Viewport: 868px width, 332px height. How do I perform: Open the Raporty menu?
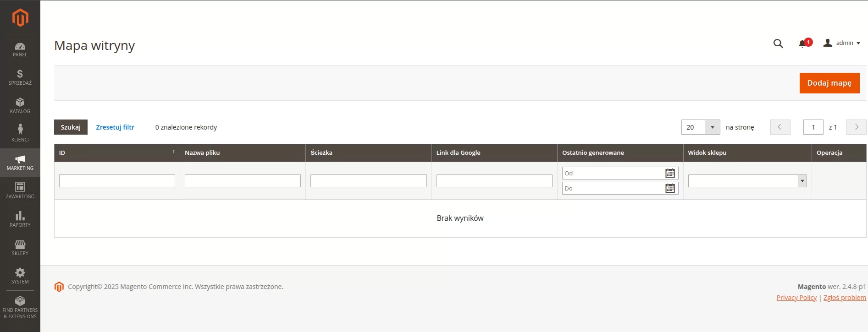(x=20, y=219)
